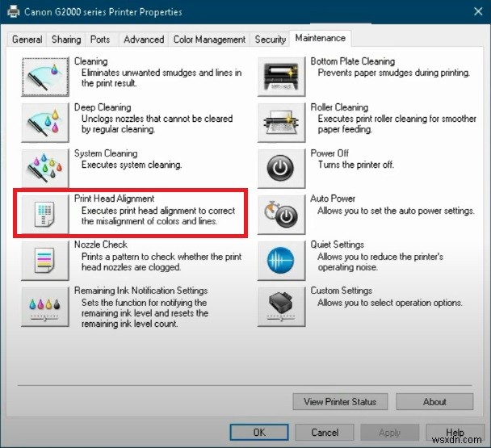491x448 pixels.
Task: Open Auto Power settings icon
Action: [281, 214]
